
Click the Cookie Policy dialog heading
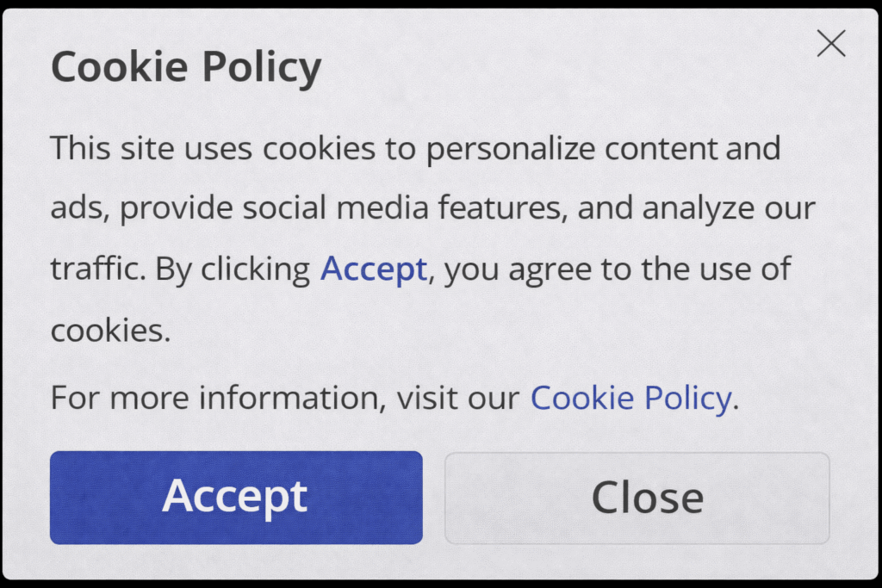pyautogui.click(x=186, y=67)
